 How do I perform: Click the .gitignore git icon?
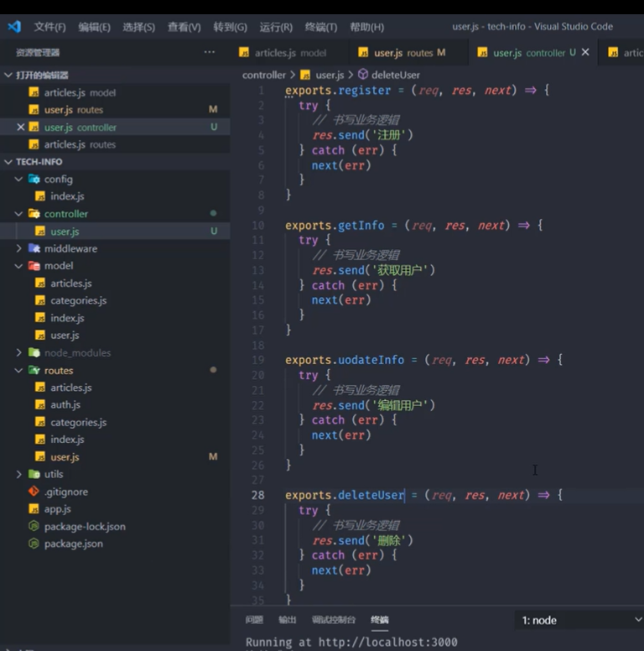tap(34, 492)
